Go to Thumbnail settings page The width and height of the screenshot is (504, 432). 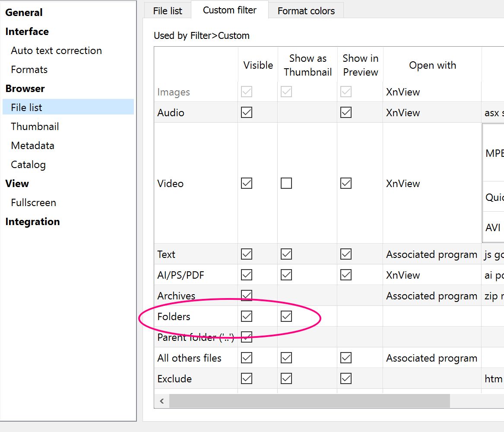click(x=35, y=127)
